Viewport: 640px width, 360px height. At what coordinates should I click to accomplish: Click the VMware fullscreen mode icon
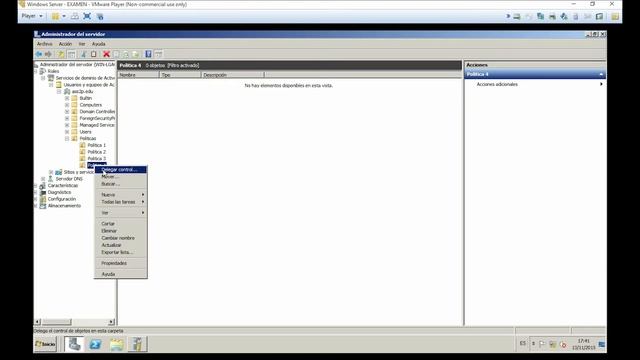(87, 16)
